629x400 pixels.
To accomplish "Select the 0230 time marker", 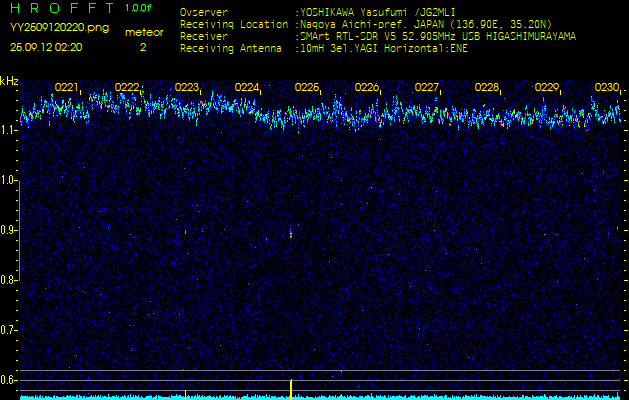I will pyautogui.click(x=606, y=88).
